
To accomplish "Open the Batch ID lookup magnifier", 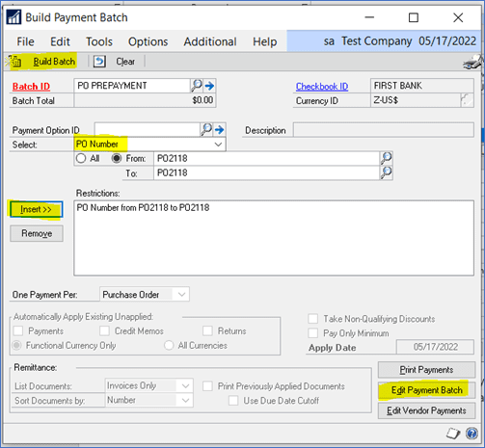I will (197, 86).
